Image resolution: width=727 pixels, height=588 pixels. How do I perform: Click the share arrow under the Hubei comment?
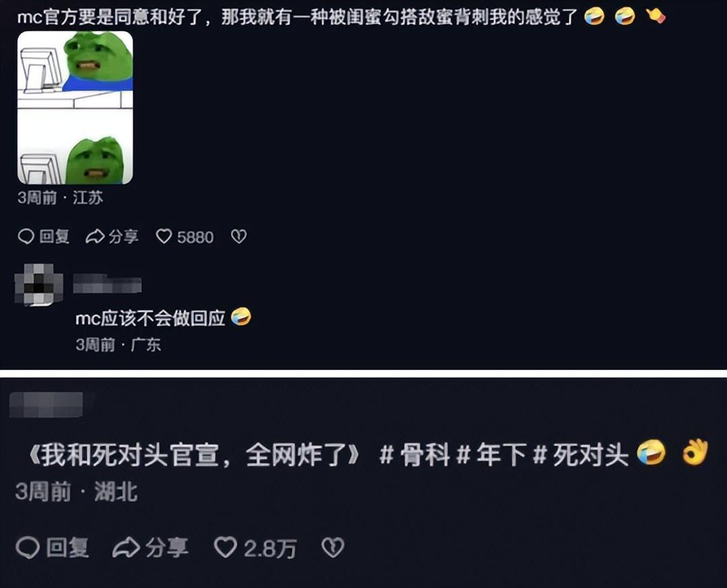click(x=126, y=548)
